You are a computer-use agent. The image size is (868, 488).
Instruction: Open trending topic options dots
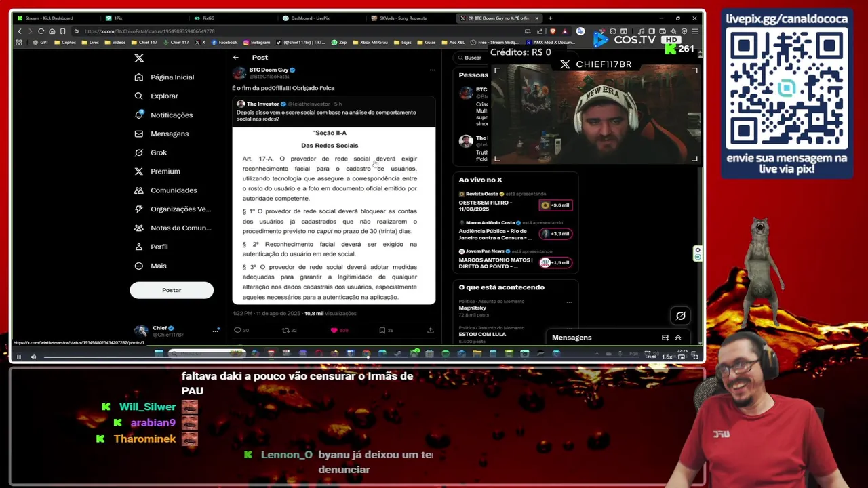[569, 302]
